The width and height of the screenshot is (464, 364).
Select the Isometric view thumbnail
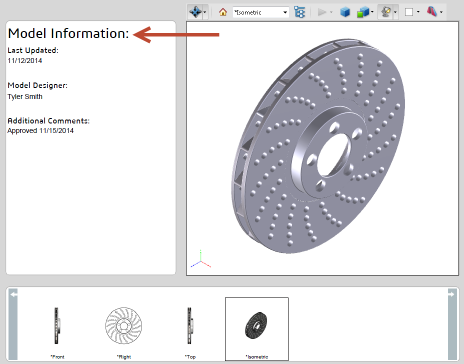click(257, 329)
